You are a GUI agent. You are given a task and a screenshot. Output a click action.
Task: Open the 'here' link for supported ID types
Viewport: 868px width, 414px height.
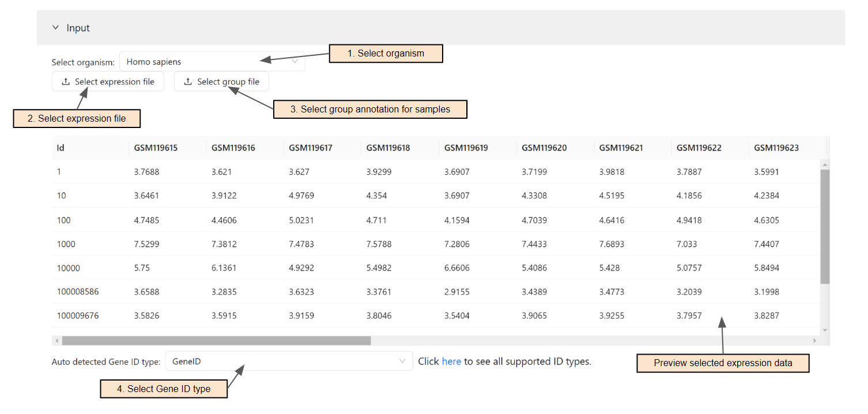[x=451, y=361]
